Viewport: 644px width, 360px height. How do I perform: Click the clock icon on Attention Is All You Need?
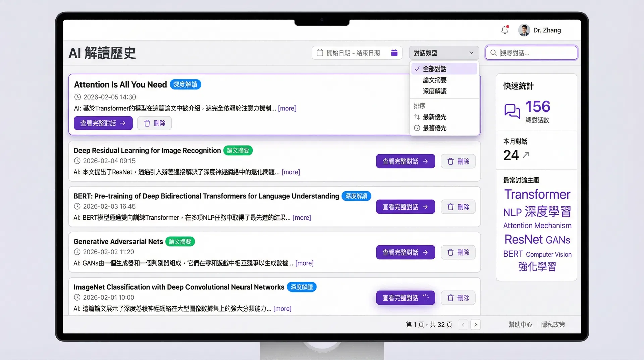click(x=77, y=97)
